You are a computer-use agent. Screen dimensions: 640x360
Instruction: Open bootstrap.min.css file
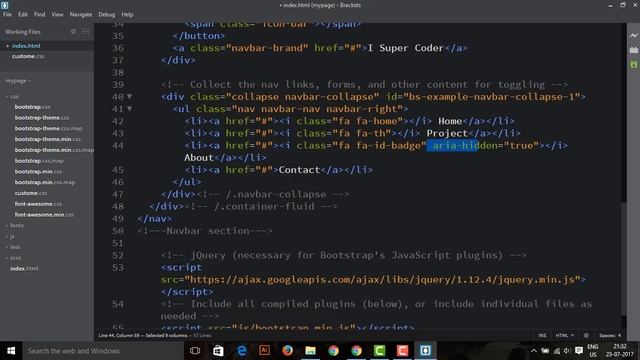[38, 171]
